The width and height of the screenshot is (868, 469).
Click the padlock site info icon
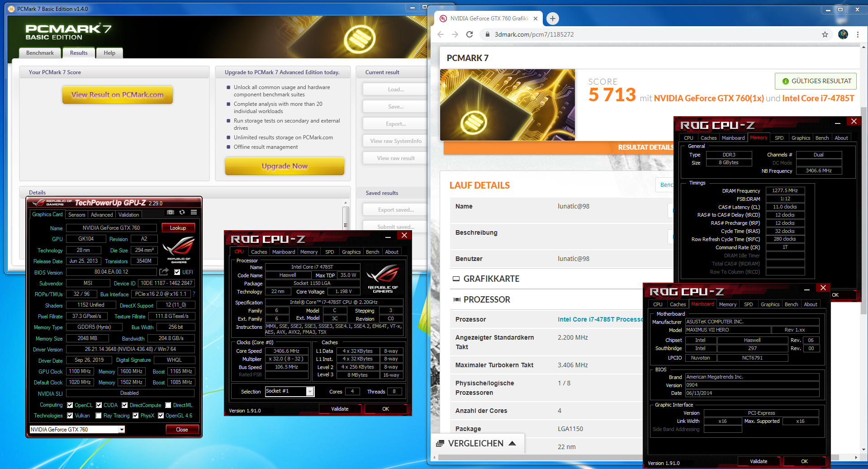(487, 34)
